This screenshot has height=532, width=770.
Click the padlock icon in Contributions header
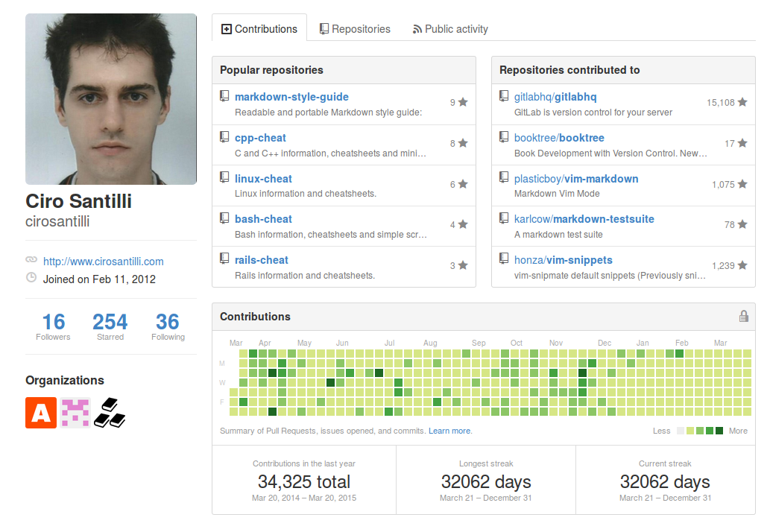[x=743, y=316]
